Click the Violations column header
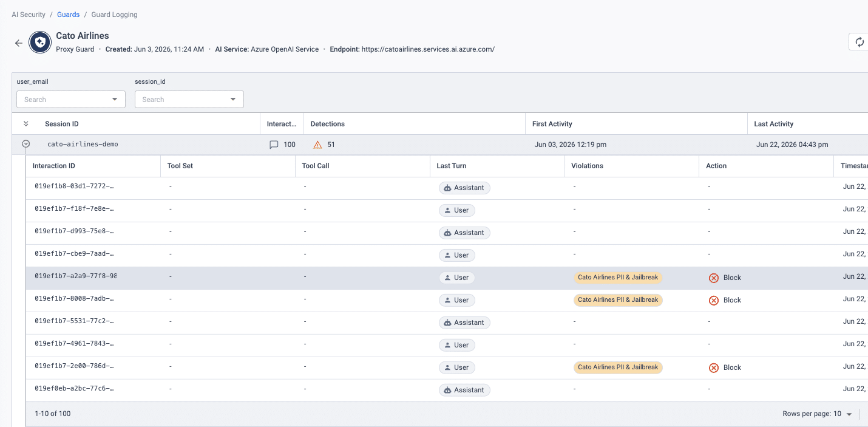The width and height of the screenshot is (868, 427). tap(588, 166)
